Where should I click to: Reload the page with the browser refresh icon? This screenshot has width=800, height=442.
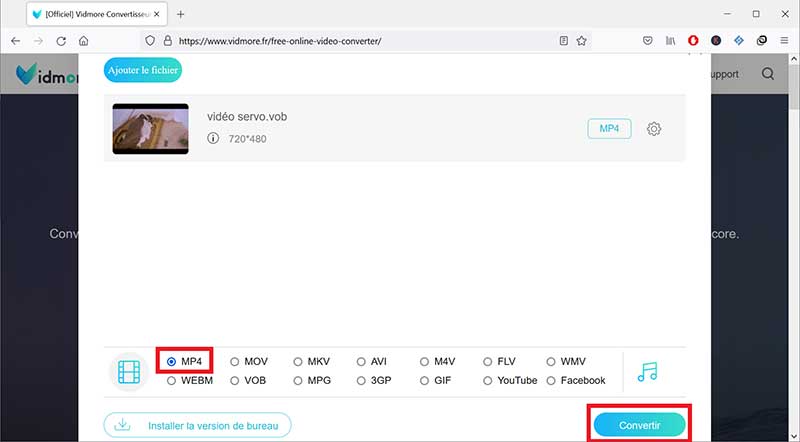click(61, 41)
